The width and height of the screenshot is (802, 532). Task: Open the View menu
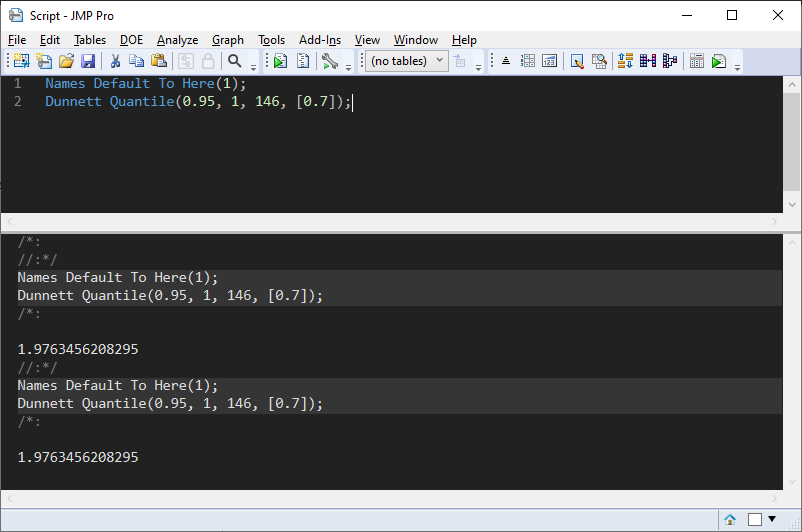(x=367, y=40)
